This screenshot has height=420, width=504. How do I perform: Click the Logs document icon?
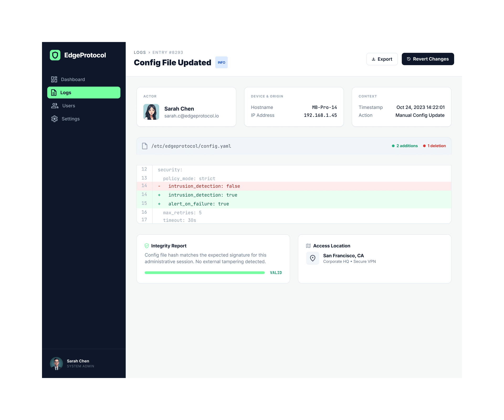(54, 92)
